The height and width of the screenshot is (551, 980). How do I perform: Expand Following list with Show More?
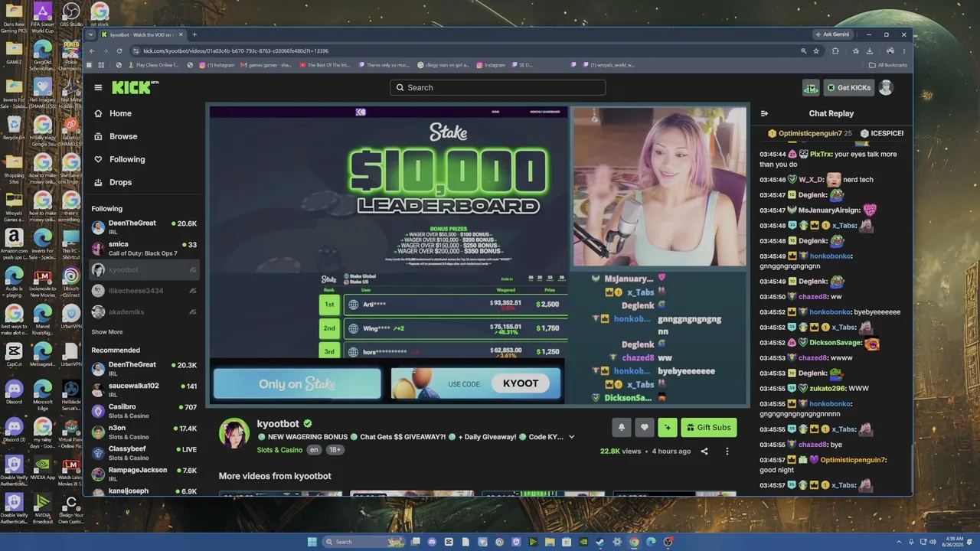107,332
